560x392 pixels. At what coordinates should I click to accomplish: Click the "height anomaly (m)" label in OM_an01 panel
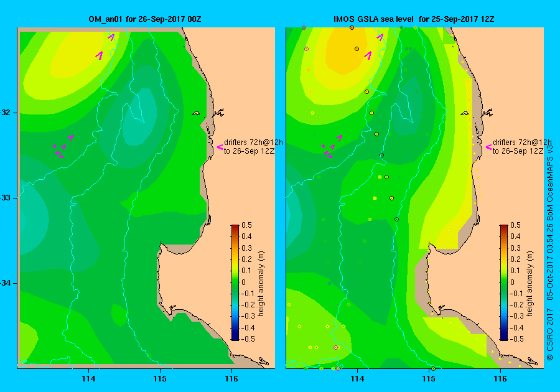pos(261,284)
